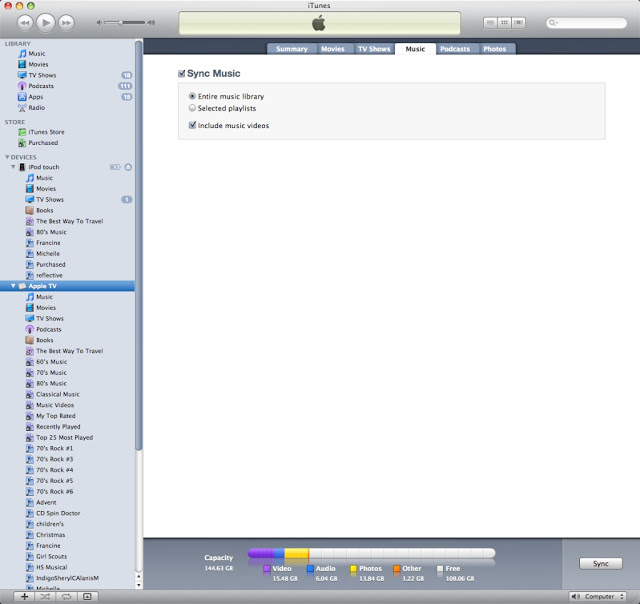
Task: Open Books under iPod touch
Action: tap(44, 210)
